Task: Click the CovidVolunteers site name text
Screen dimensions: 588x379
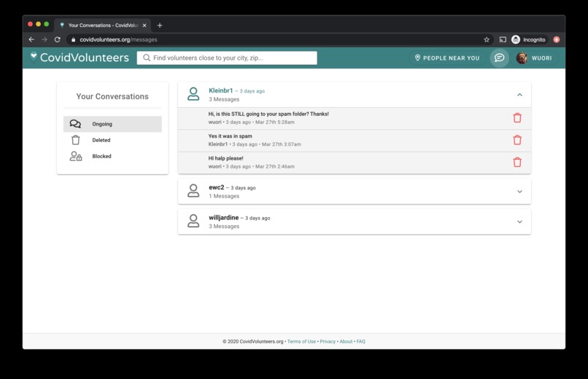Action: pyautogui.click(x=85, y=58)
